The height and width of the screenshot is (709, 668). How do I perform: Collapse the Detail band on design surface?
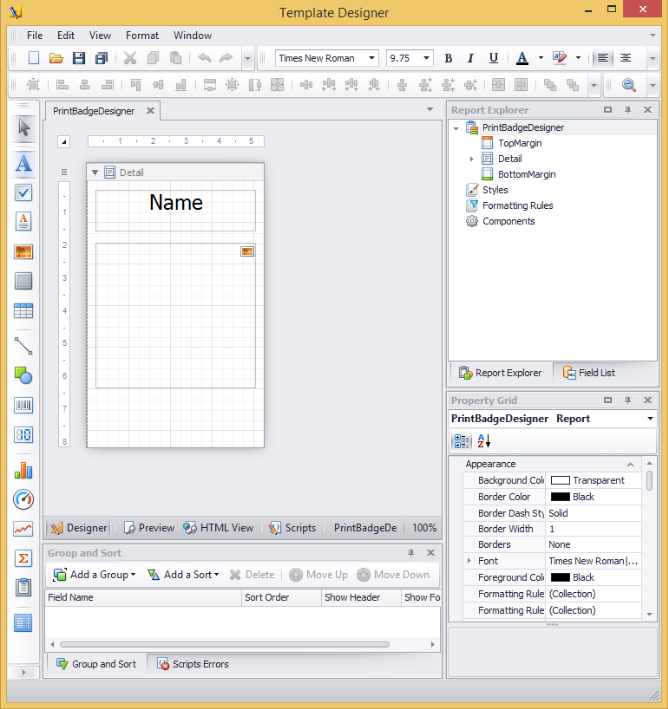click(x=95, y=172)
